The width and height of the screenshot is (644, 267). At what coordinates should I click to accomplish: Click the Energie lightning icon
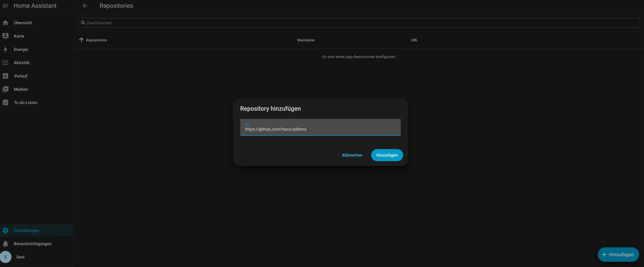tap(5, 49)
